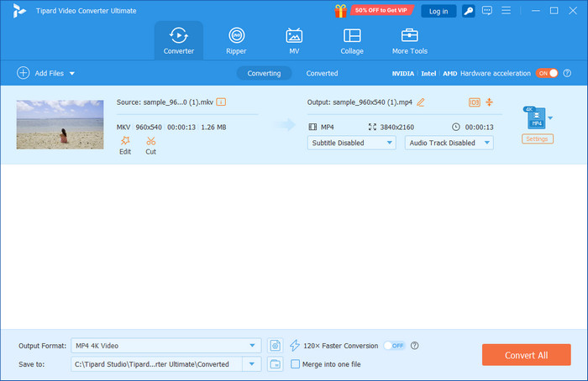Image resolution: width=588 pixels, height=381 pixels.
Task: Open the More Tools tab
Action: pyautogui.click(x=410, y=40)
